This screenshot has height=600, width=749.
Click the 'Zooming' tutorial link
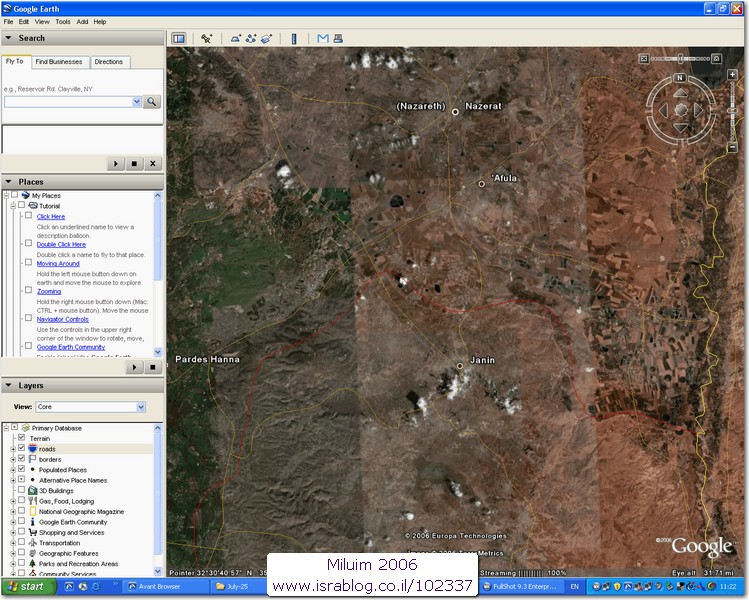tap(49, 291)
